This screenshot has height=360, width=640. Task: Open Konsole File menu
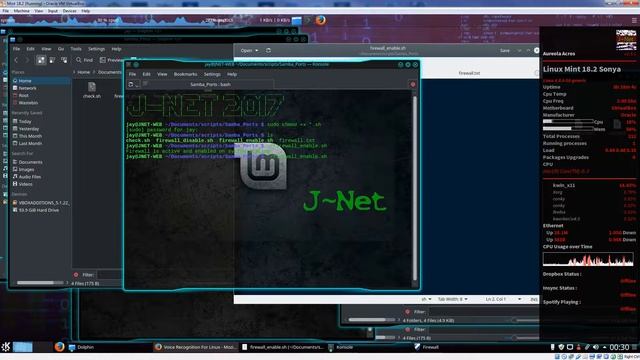[x=132, y=74]
